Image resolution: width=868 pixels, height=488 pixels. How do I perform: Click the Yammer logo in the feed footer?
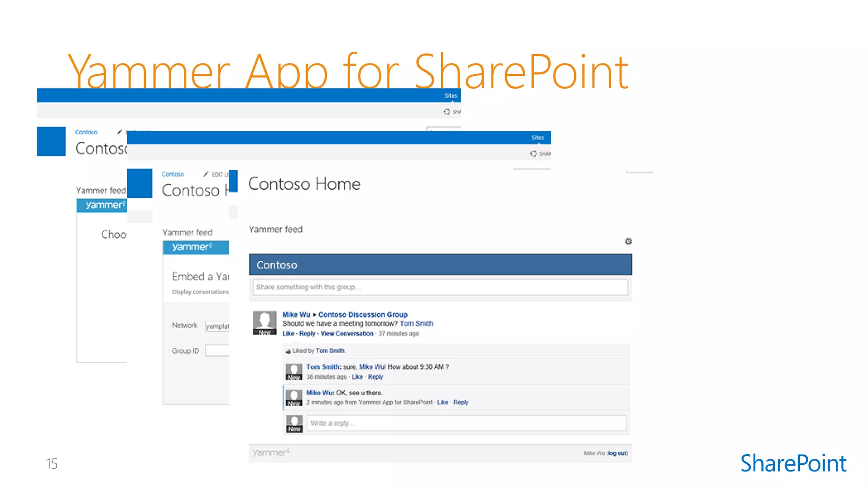pyautogui.click(x=271, y=452)
